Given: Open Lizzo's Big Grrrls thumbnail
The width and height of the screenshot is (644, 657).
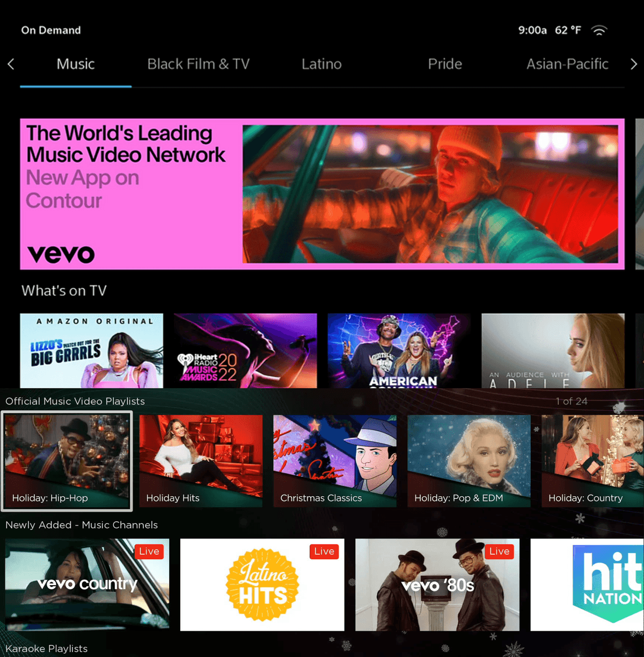Looking at the screenshot, I should (x=92, y=351).
